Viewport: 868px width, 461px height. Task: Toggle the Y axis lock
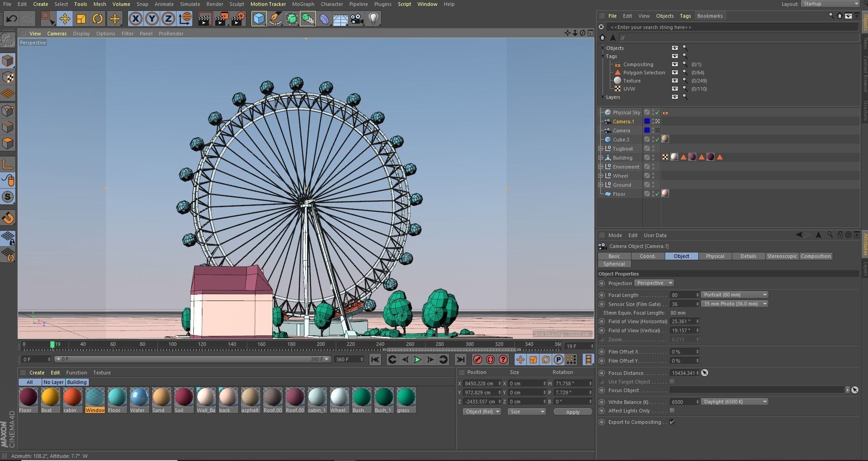(x=152, y=19)
